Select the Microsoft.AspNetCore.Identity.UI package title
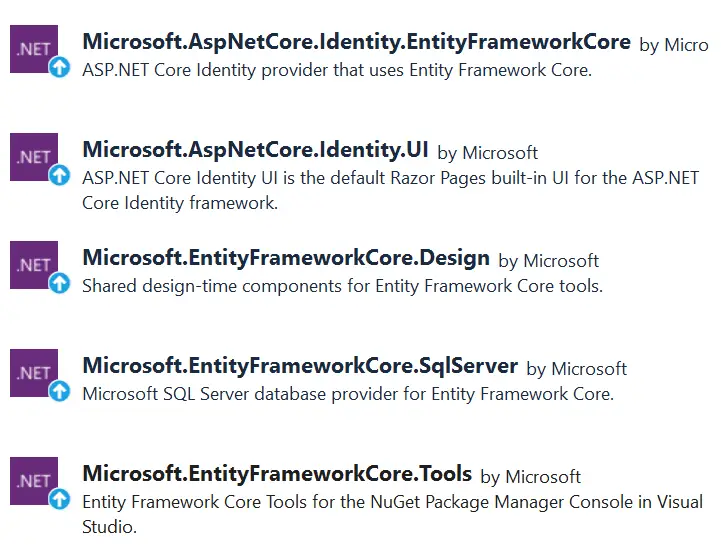 [255, 150]
